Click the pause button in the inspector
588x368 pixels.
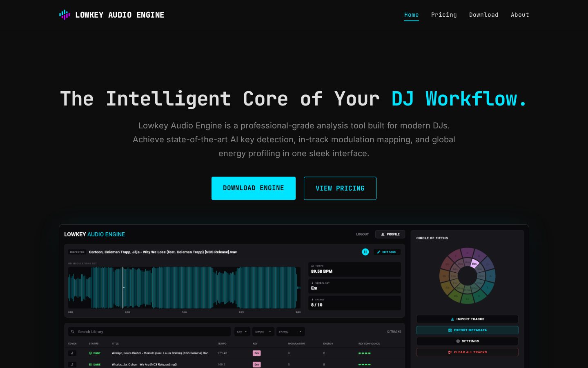point(365,252)
